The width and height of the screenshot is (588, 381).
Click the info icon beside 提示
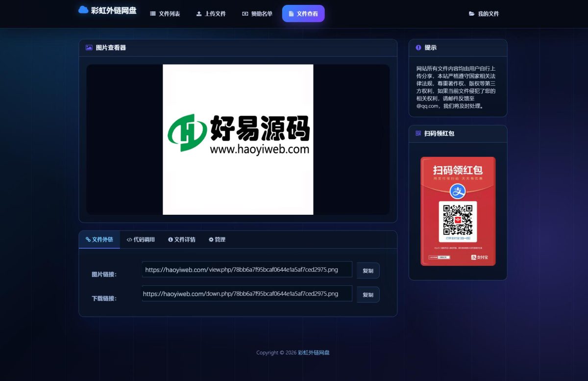click(418, 48)
